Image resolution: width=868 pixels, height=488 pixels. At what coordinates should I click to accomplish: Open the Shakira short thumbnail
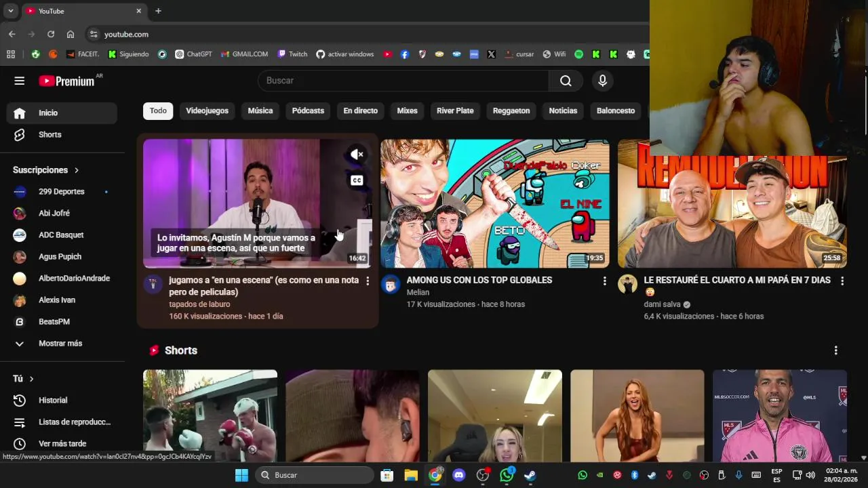tap(637, 415)
